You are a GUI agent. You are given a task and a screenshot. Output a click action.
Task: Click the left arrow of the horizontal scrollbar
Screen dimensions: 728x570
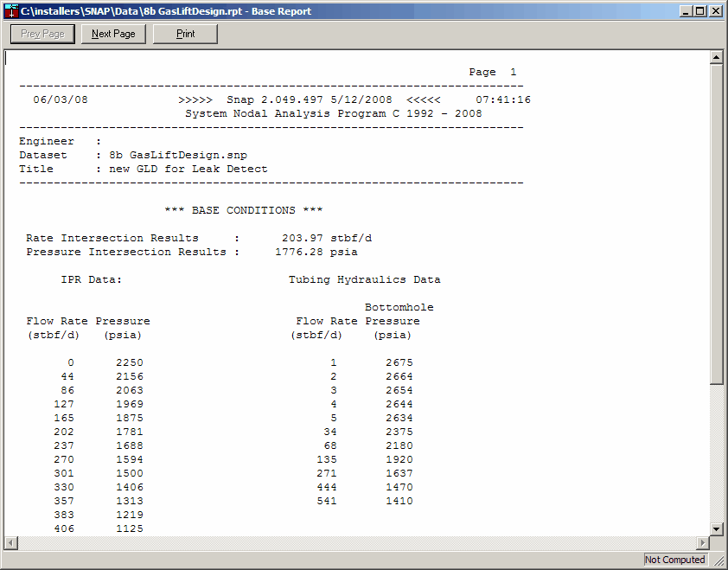pos(10,542)
